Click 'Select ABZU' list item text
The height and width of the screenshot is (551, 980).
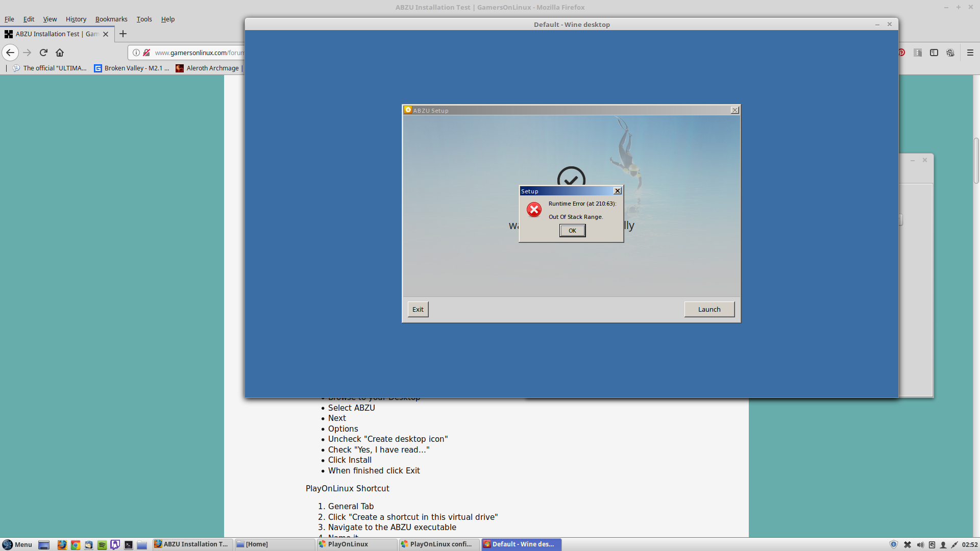point(351,408)
